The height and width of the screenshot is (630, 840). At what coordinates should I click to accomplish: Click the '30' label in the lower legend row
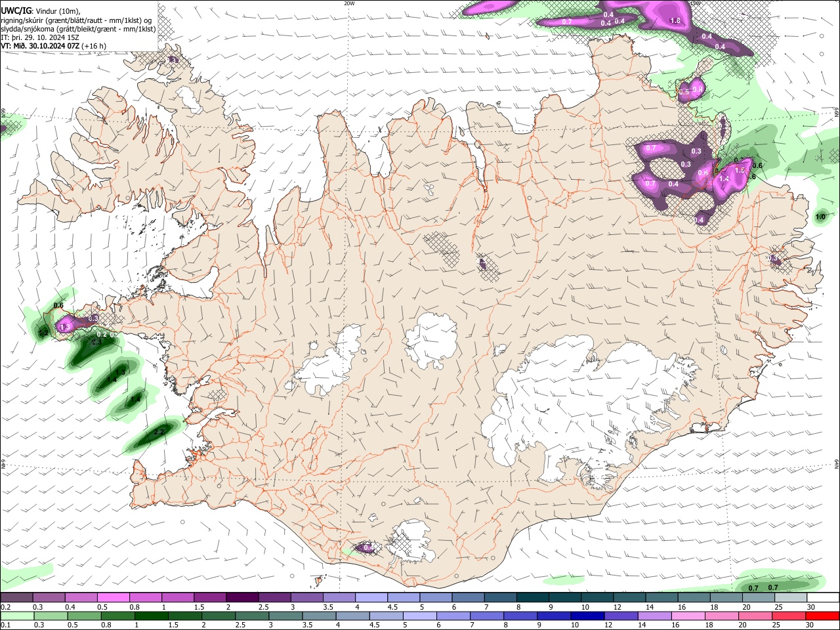[810, 625]
